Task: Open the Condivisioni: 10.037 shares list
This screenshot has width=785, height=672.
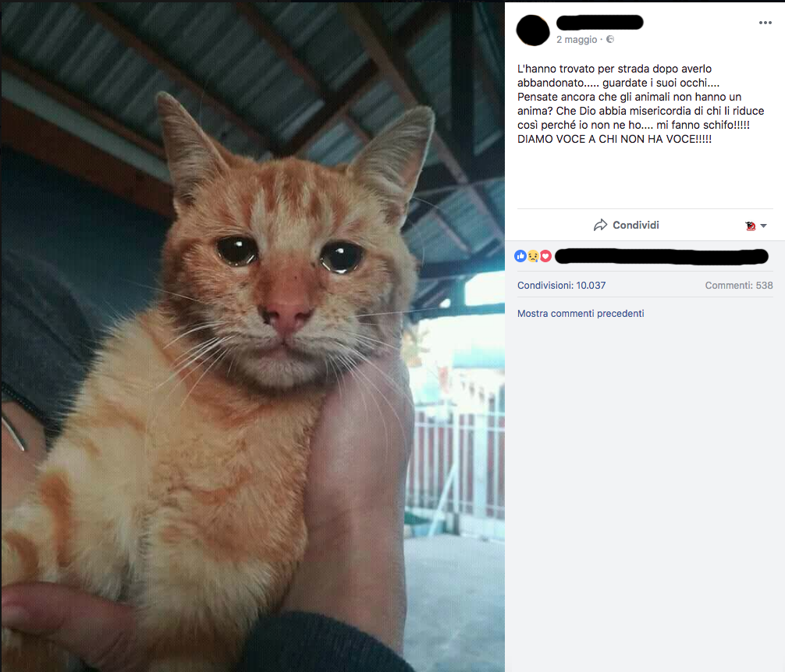Action: pyautogui.click(x=561, y=286)
